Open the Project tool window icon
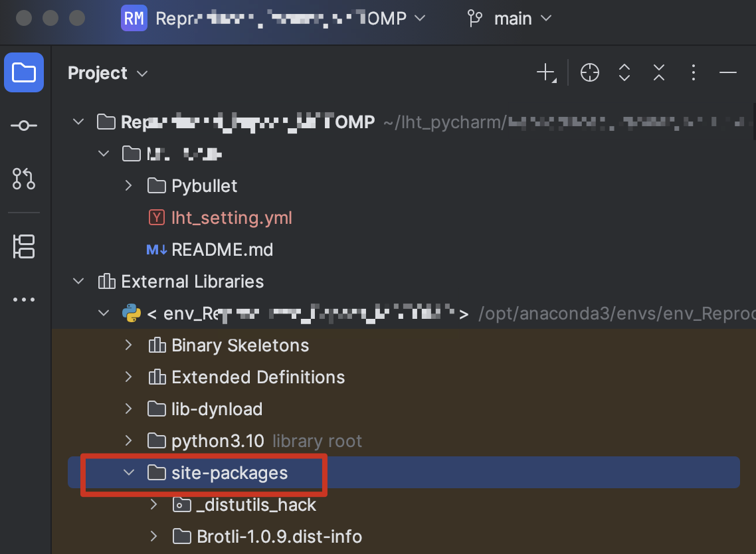756x554 pixels. 24,72
